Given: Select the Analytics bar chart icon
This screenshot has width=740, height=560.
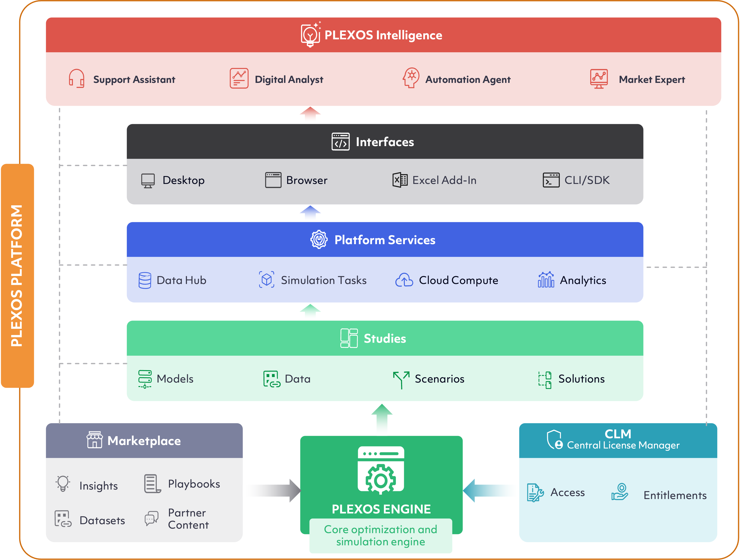Looking at the screenshot, I should coord(546,280).
